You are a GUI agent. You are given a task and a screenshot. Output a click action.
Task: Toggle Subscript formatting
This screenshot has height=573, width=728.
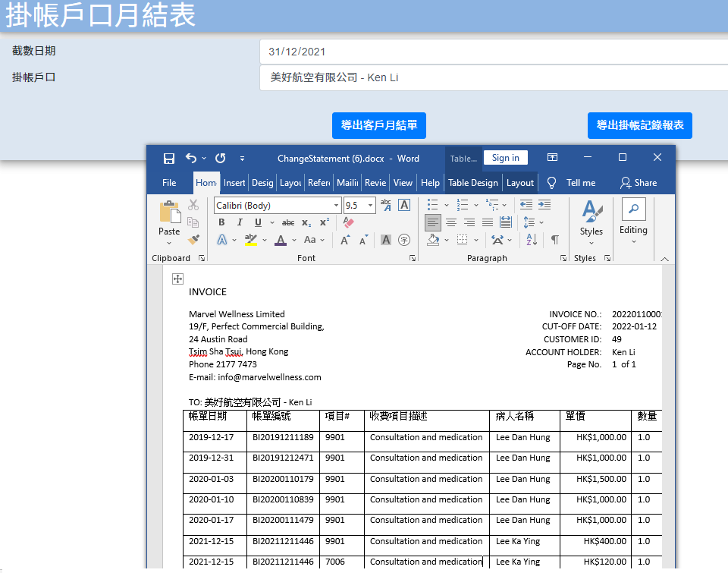click(306, 222)
